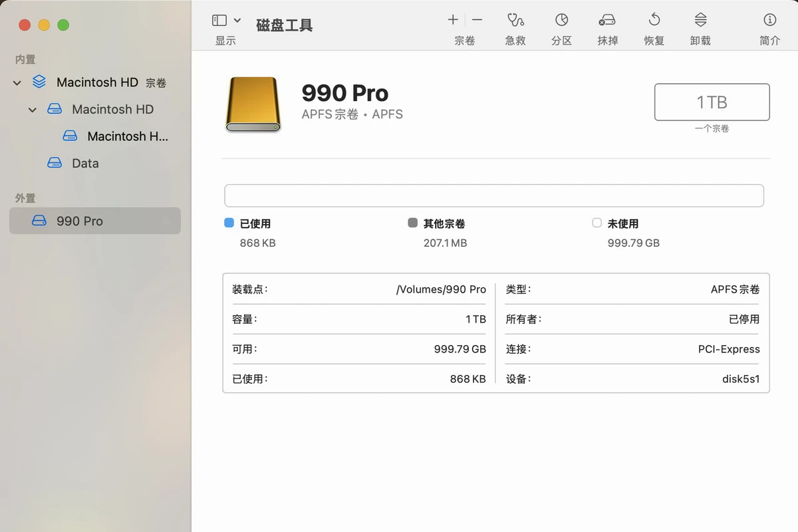Click the 990 Pro volume heading
This screenshot has width=798, height=532.
tap(345, 93)
